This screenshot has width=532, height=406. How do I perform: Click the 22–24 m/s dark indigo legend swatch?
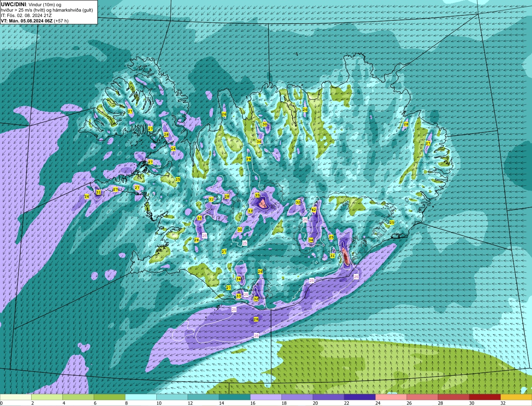(360, 397)
